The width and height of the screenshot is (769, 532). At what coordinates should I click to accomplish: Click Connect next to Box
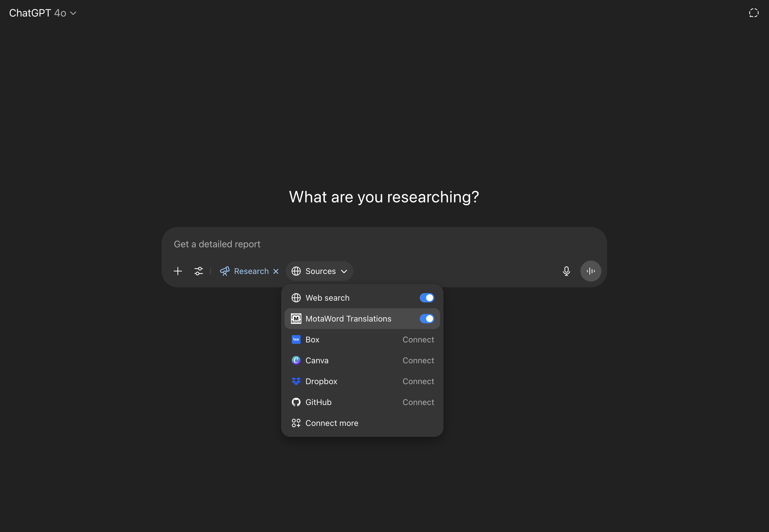tap(418, 340)
